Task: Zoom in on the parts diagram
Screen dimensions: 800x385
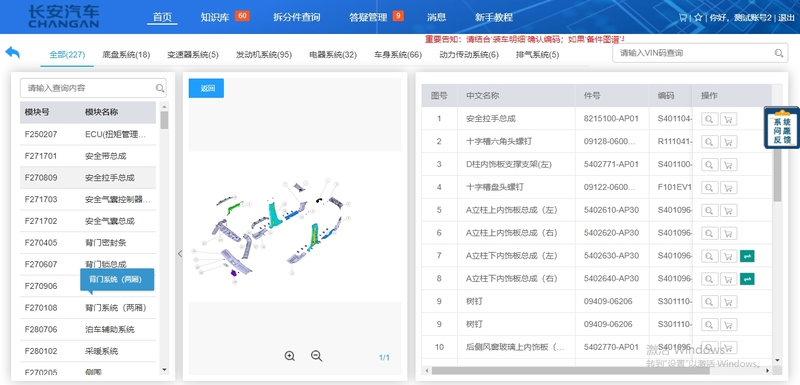Action: (290, 356)
